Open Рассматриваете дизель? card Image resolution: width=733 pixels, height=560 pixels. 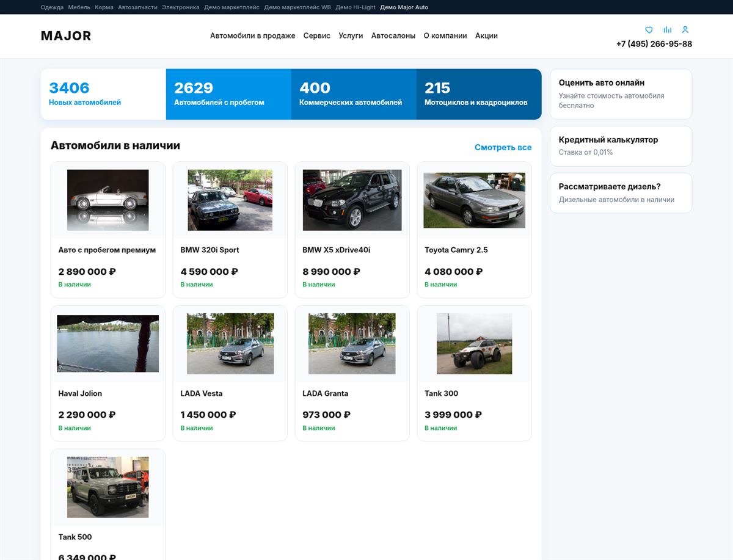tap(621, 193)
